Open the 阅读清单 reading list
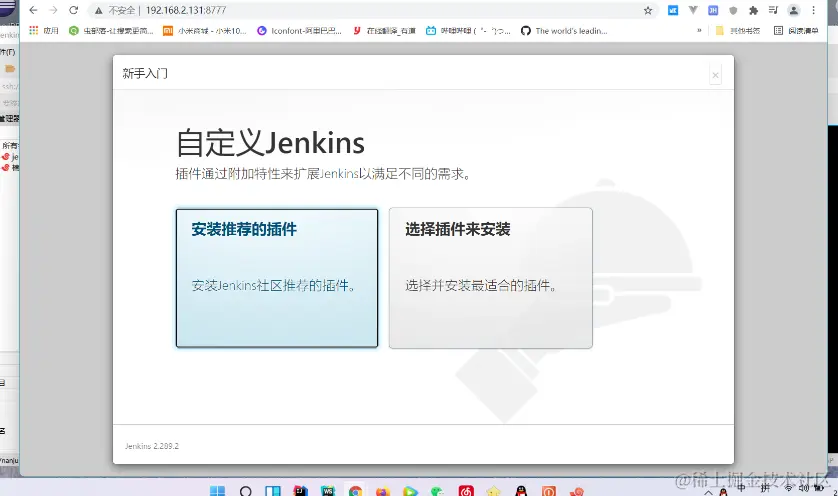 (796, 31)
